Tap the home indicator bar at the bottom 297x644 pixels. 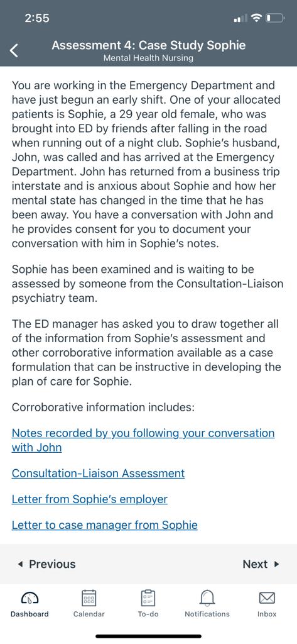[x=148, y=636]
